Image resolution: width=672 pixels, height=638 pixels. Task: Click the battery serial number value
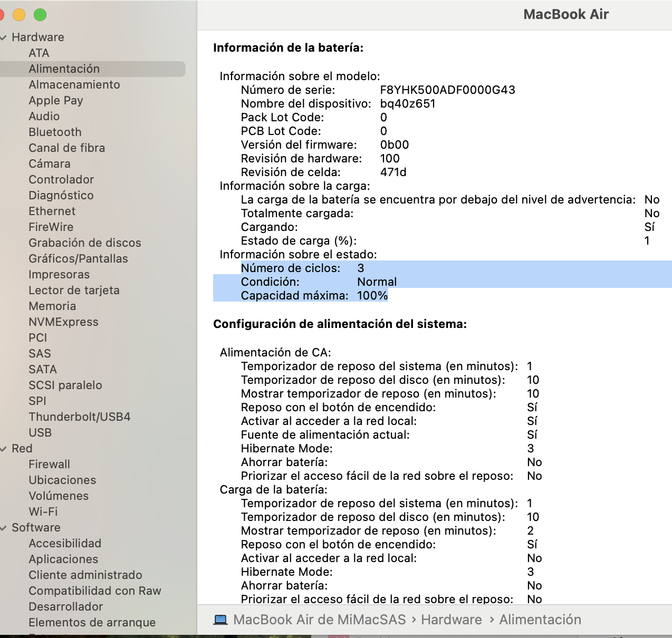point(447,90)
